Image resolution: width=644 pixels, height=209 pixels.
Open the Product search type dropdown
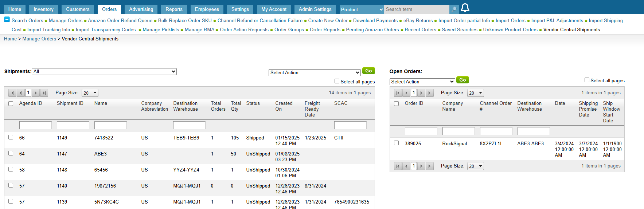tap(362, 9)
